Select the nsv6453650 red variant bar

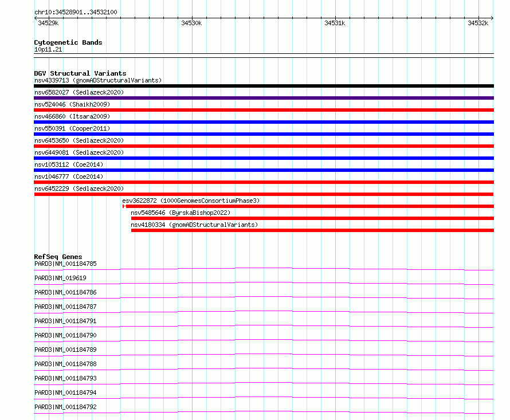click(264, 146)
